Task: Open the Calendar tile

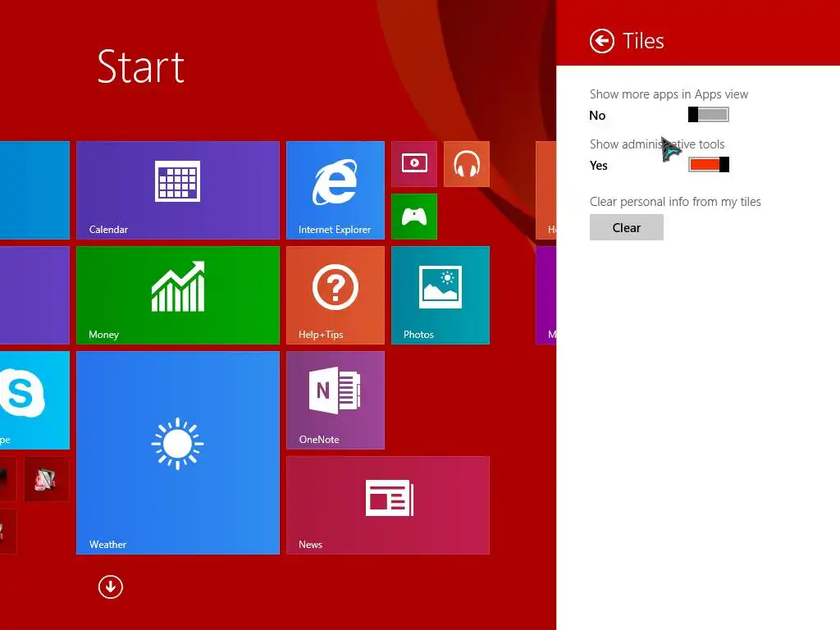Action: click(178, 190)
